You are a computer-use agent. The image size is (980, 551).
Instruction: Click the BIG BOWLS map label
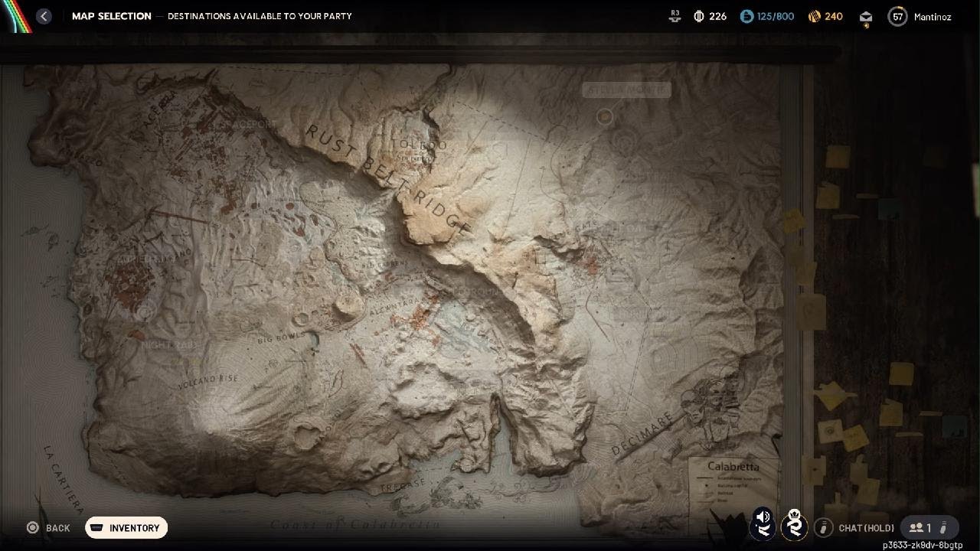(x=280, y=337)
